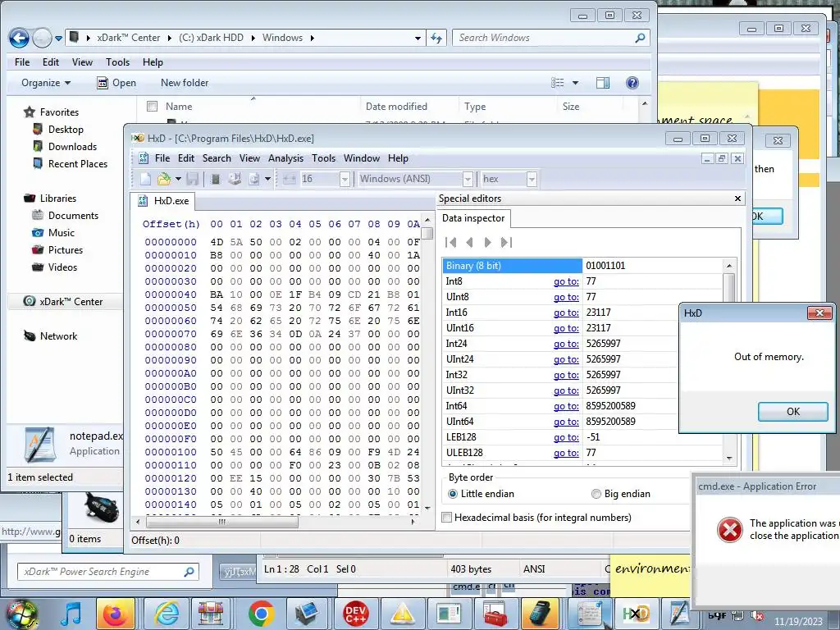Screen dimensions: 840x630
Task: Select Big endian byte order
Action: coord(621,494)
